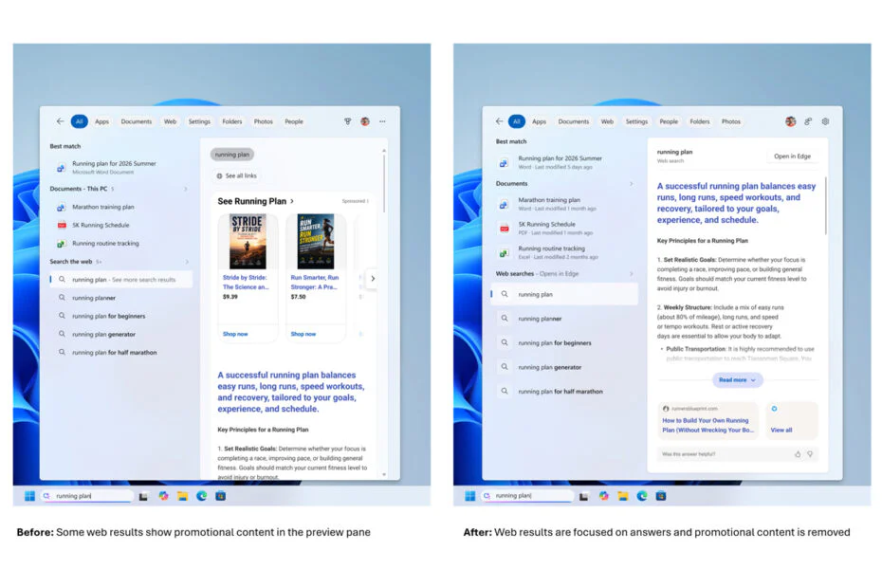The height and width of the screenshot is (588, 882).
Task: Open Microsoft Edge from the Before taskbar
Action: (x=201, y=496)
